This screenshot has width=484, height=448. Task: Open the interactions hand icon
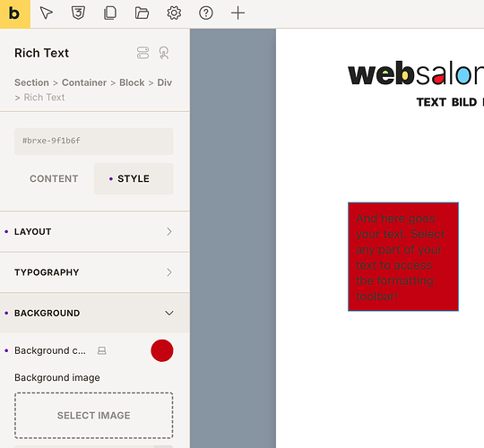[x=164, y=53]
